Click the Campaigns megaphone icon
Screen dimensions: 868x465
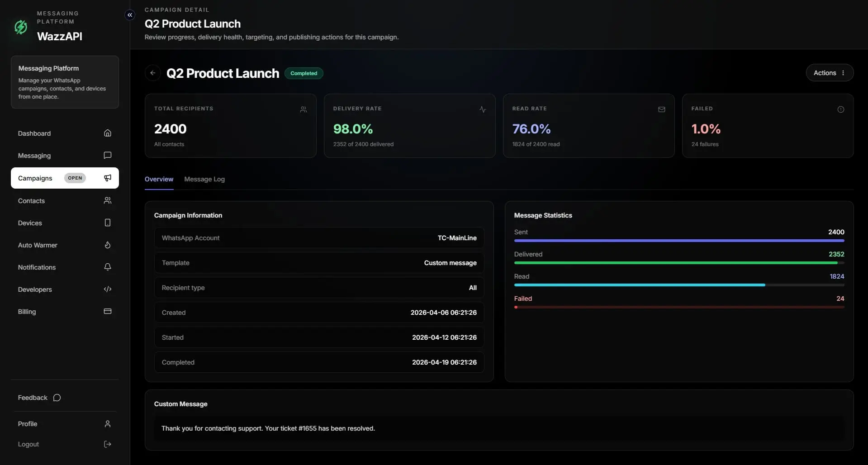(x=108, y=178)
